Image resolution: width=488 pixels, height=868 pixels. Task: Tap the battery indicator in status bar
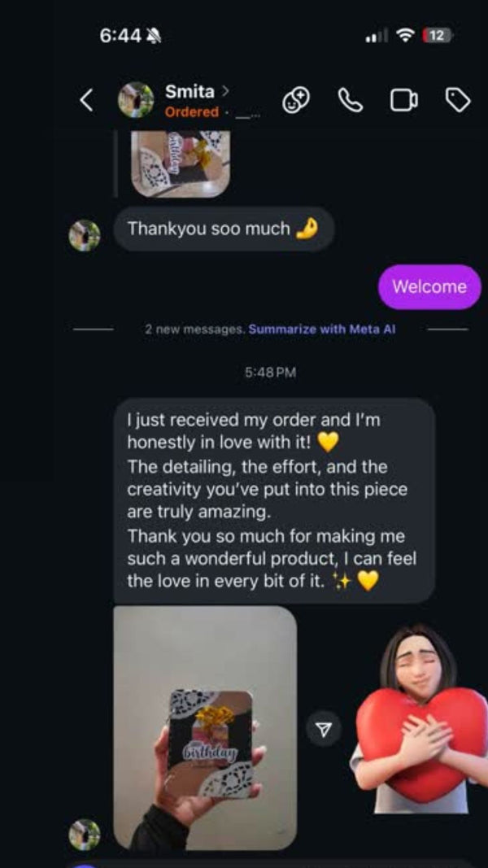coord(437,35)
